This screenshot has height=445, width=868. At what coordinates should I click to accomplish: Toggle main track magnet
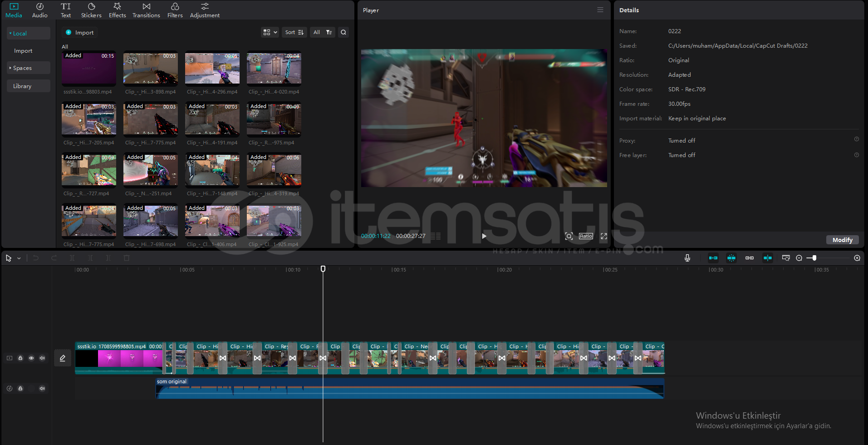(x=713, y=258)
